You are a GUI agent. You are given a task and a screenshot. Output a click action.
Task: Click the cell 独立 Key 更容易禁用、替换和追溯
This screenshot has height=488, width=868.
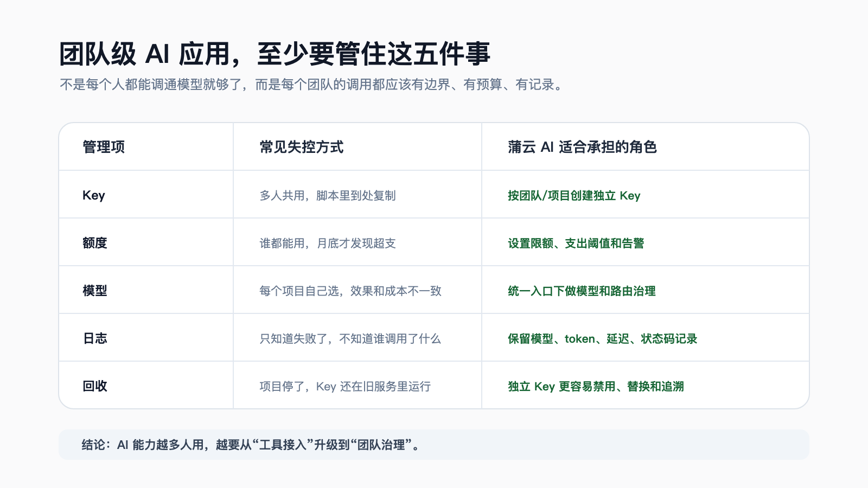pyautogui.click(x=596, y=386)
